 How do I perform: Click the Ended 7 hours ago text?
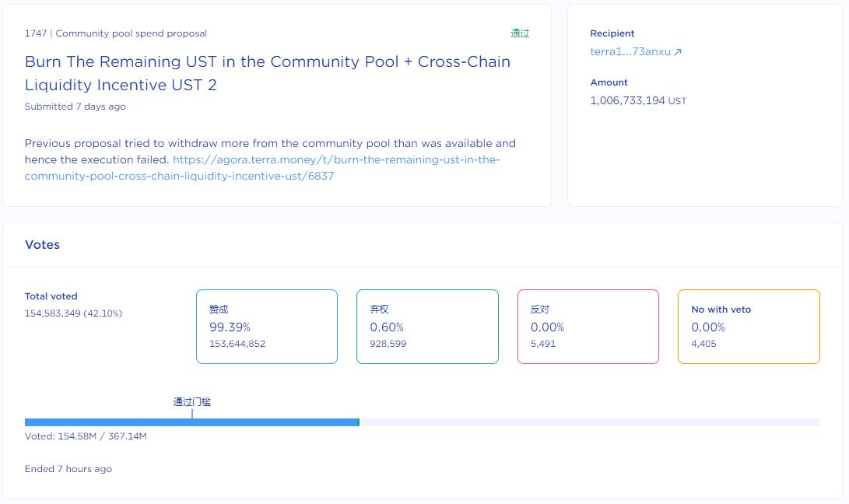tap(68, 469)
